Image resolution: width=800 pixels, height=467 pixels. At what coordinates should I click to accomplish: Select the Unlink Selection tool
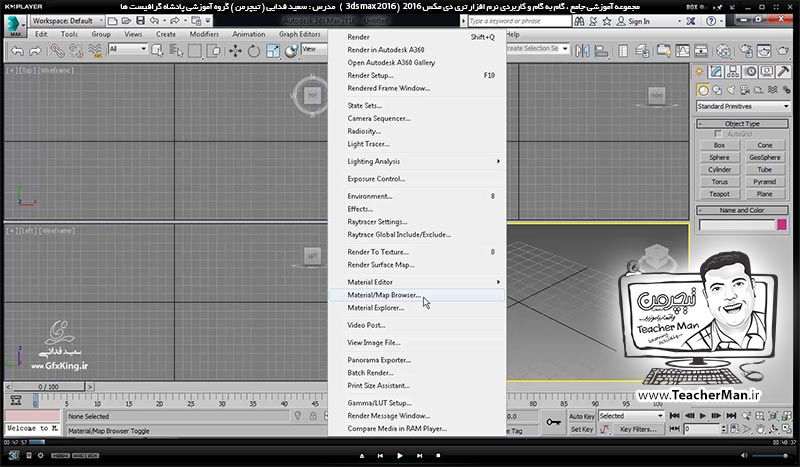76,51
